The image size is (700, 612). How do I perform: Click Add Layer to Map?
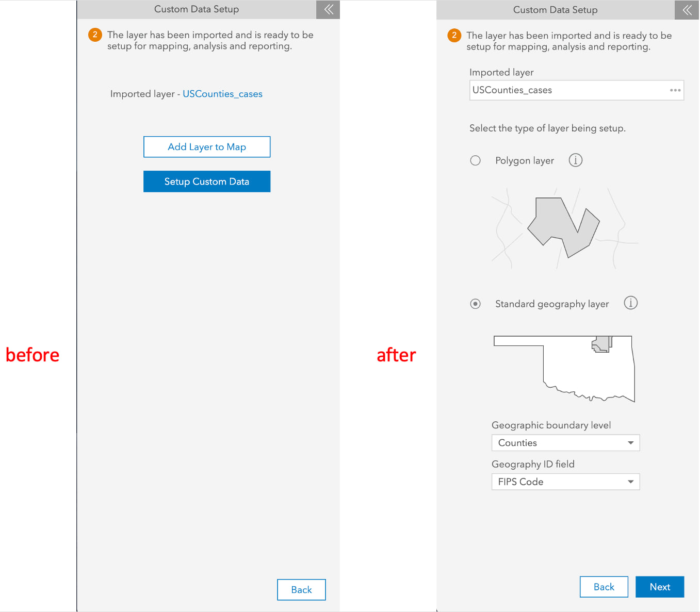[206, 147]
